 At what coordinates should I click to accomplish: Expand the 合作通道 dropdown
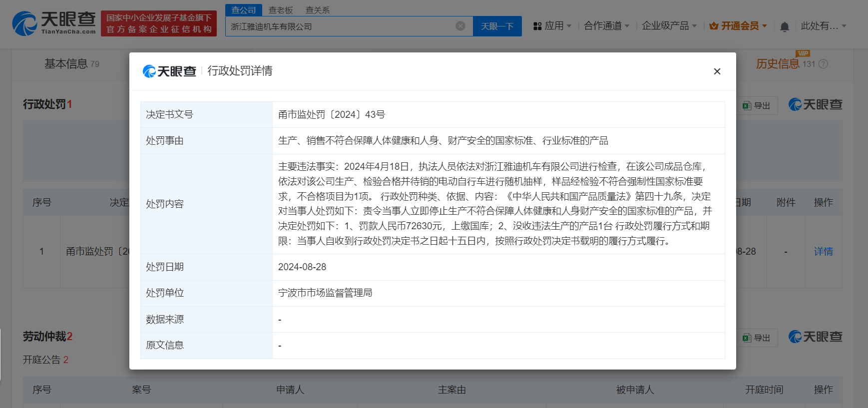tap(606, 26)
